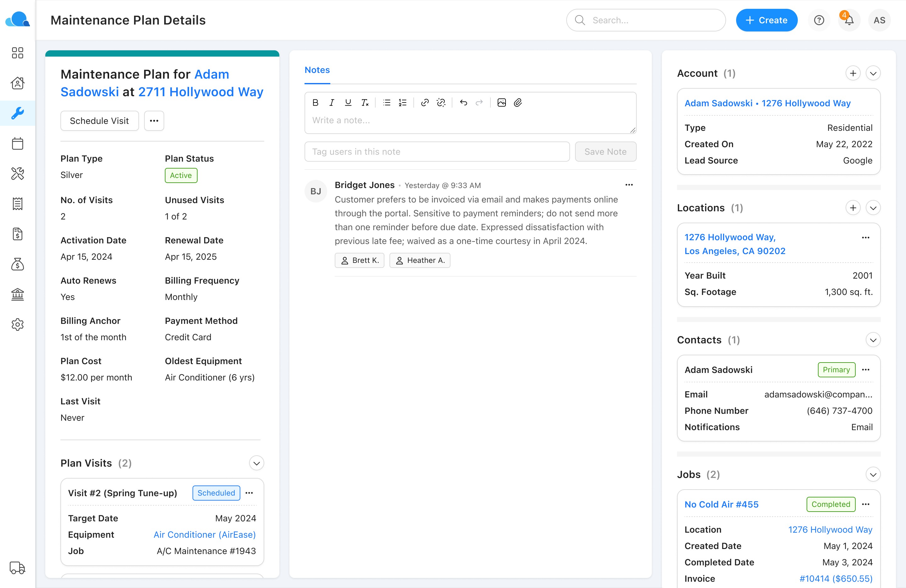Select the Notes tab
This screenshot has width=906, height=588.
click(x=317, y=70)
